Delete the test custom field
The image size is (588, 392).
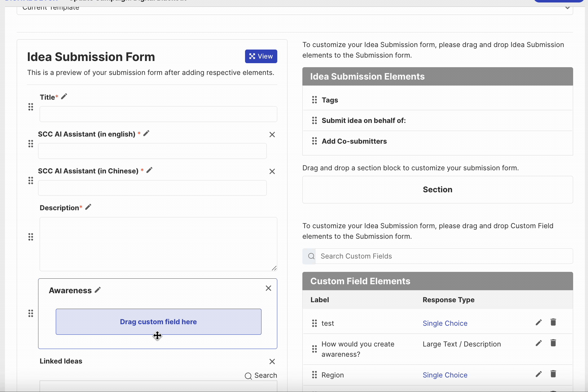(553, 322)
